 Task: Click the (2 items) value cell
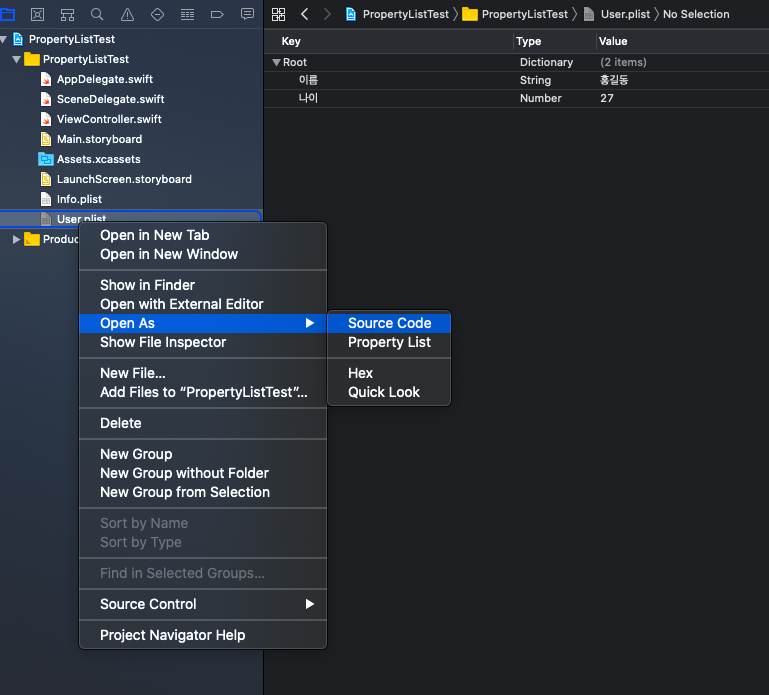623,62
